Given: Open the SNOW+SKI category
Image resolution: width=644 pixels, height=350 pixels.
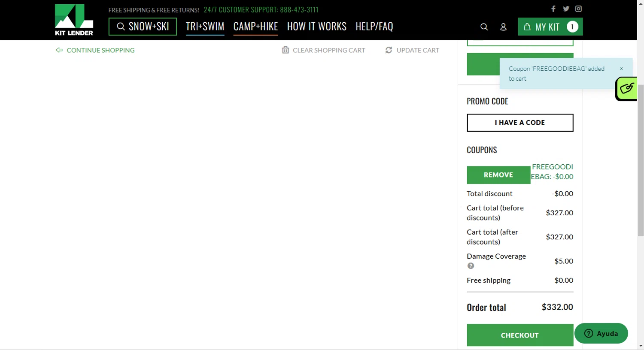Looking at the screenshot, I should coord(143,27).
